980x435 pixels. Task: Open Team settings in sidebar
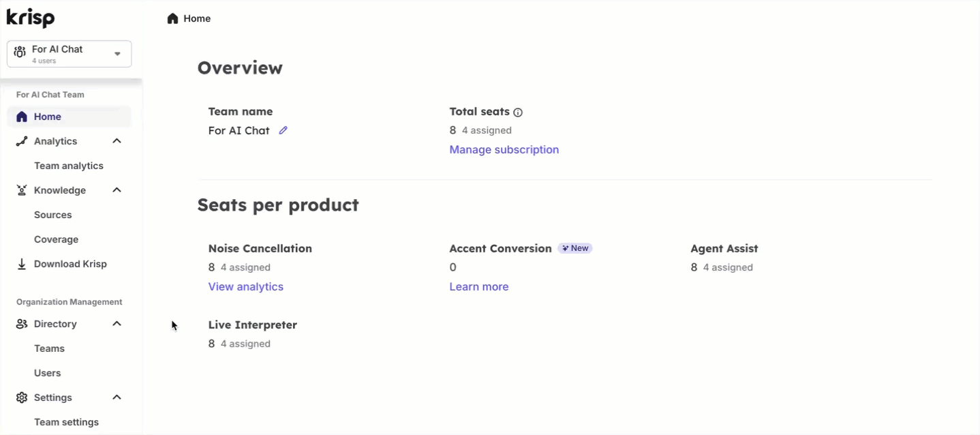coord(66,422)
